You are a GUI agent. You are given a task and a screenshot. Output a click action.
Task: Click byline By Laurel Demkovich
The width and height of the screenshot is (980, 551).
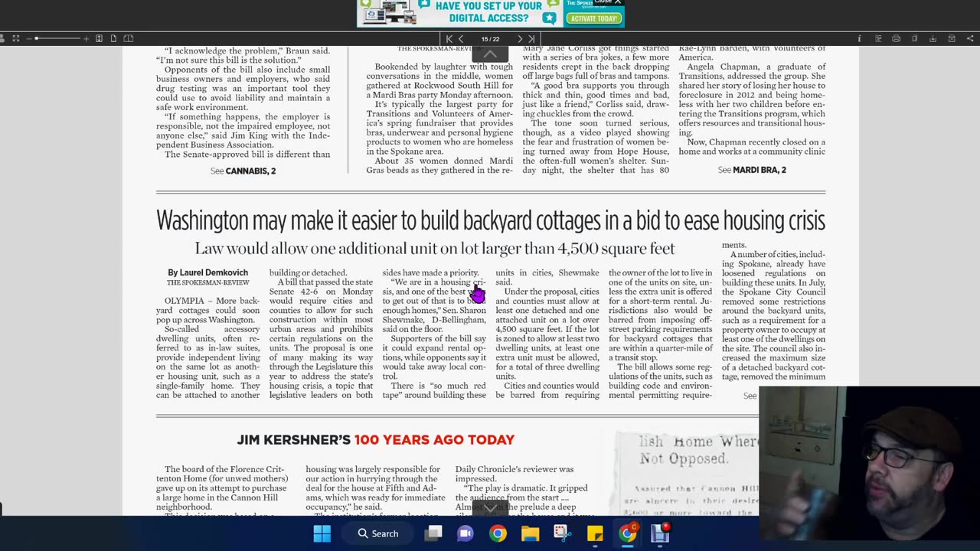coord(207,272)
